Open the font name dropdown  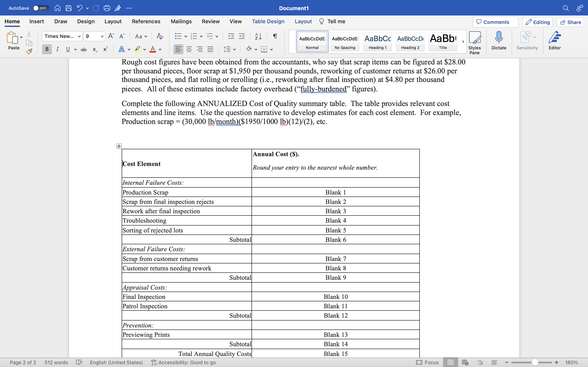(x=79, y=36)
